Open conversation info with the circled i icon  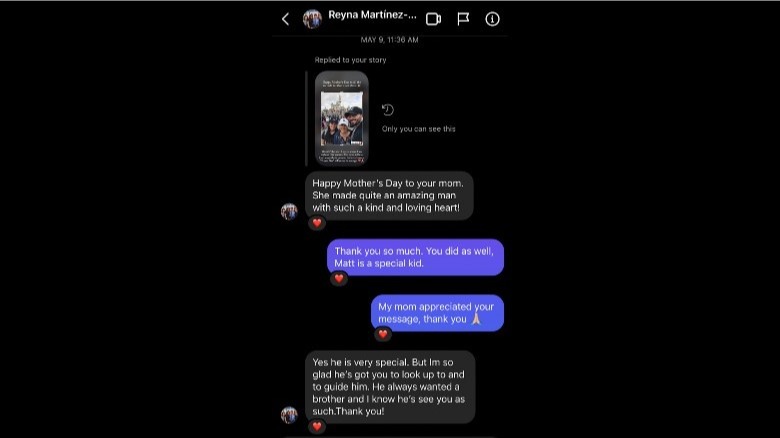pos(492,19)
